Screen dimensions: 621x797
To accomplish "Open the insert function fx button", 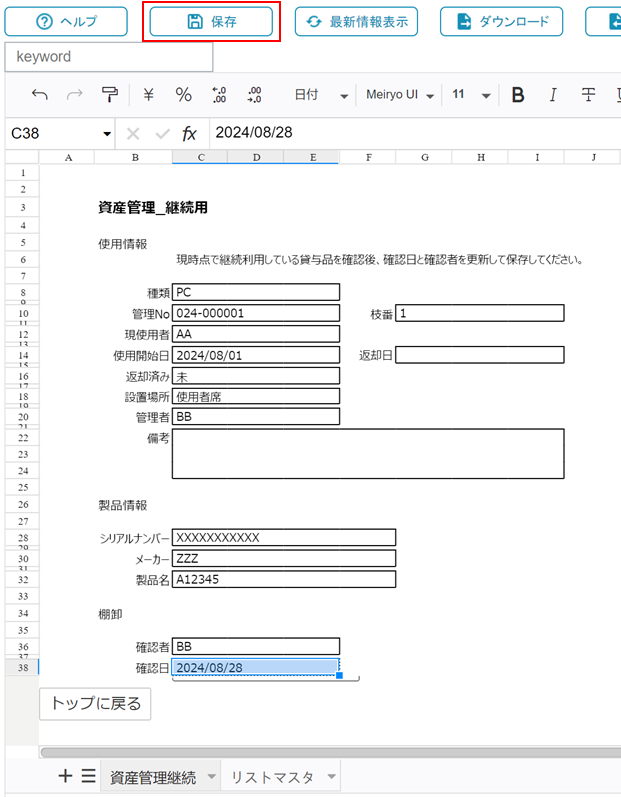I will click(x=189, y=134).
